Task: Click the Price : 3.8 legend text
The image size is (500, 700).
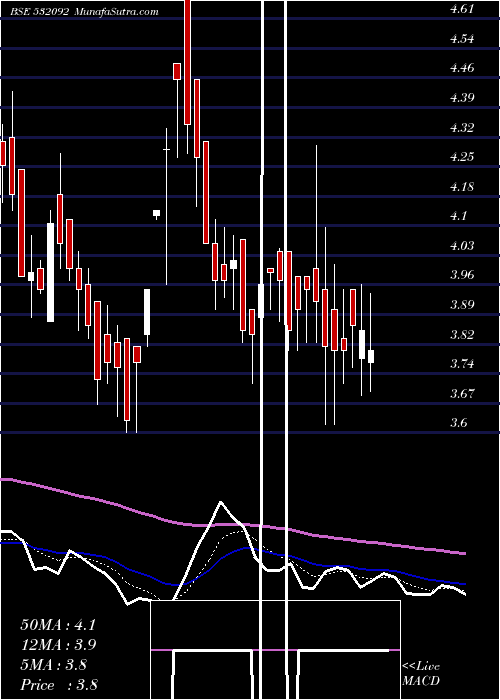Action: tap(59, 685)
